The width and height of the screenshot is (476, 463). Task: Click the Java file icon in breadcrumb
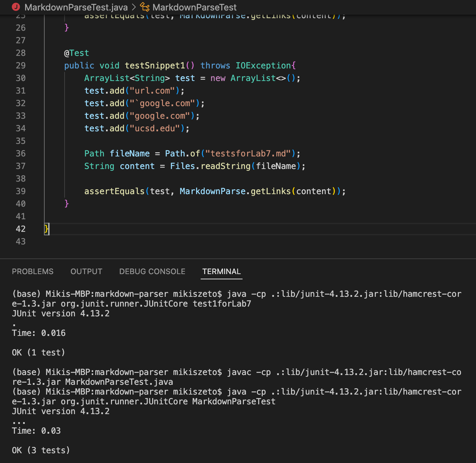pos(16,7)
